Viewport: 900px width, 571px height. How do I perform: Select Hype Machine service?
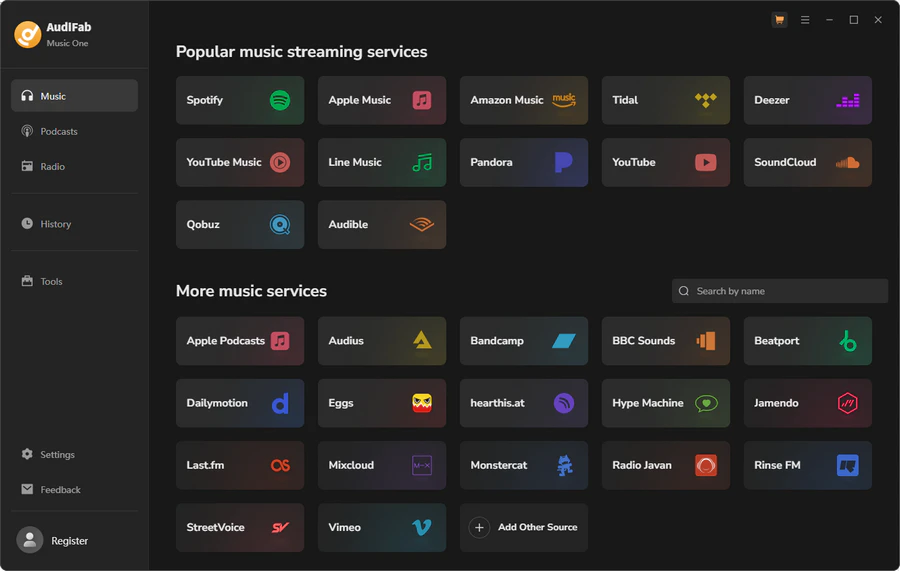[666, 403]
